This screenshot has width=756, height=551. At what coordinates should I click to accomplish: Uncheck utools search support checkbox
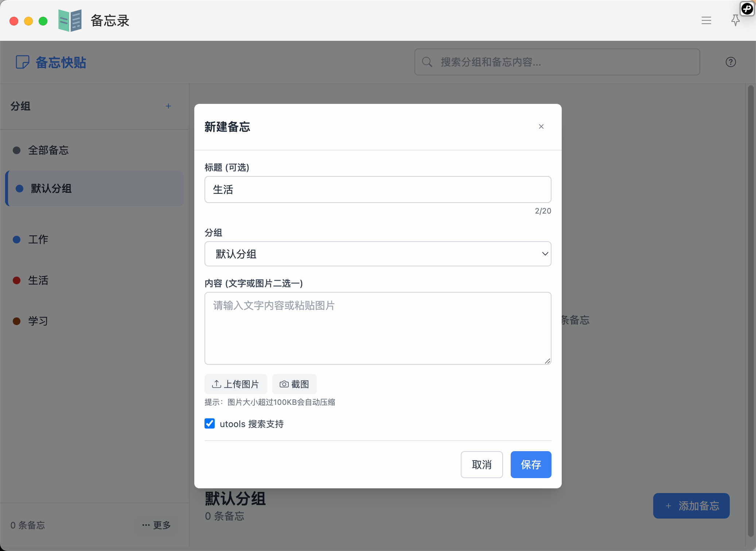tap(210, 423)
